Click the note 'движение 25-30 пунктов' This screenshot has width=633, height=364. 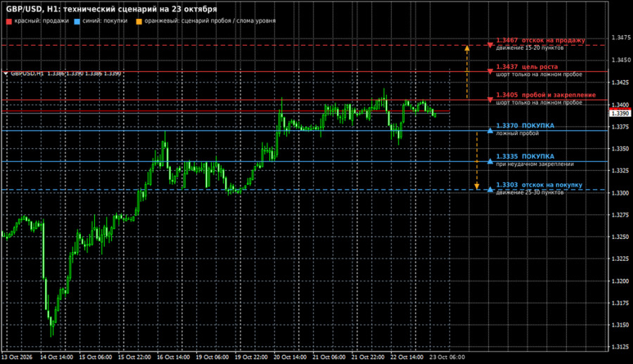click(x=530, y=193)
